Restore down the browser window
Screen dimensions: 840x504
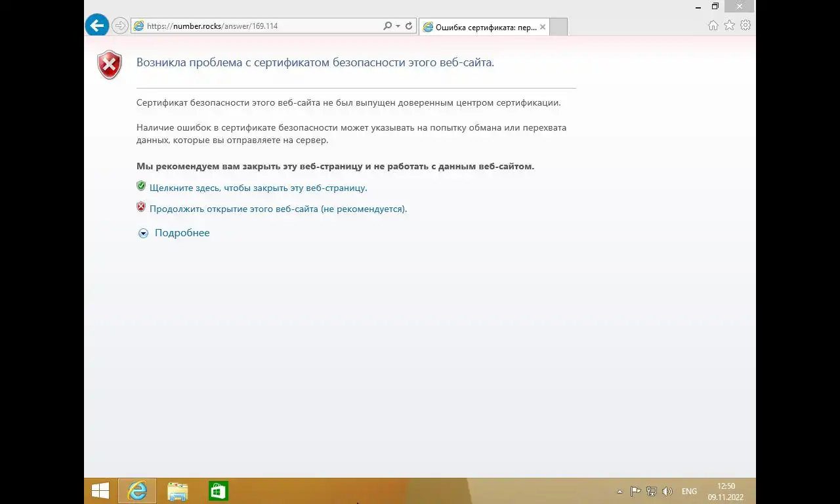coord(715,7)
